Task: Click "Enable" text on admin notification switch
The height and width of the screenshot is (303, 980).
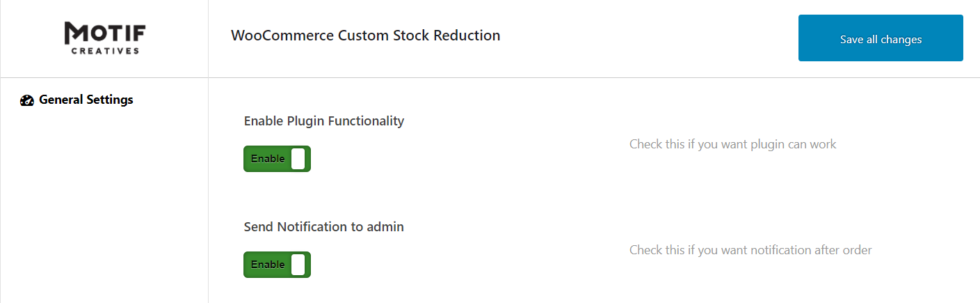Action: point(268,265)
